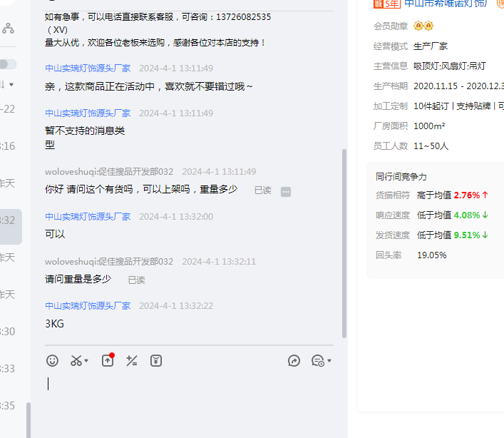Screen dimensions: 504x438
Task: Click the more options icon beside 已读 message
Action: 286,191
